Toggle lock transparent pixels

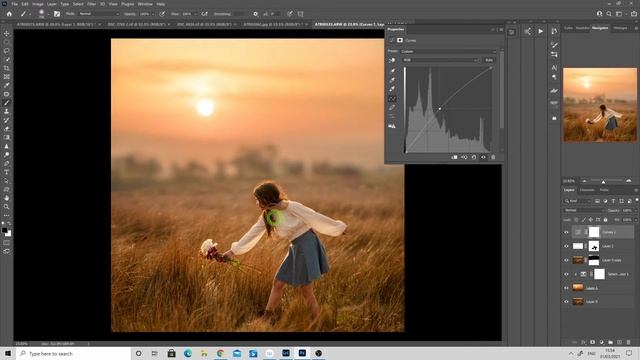click(576, 220)
